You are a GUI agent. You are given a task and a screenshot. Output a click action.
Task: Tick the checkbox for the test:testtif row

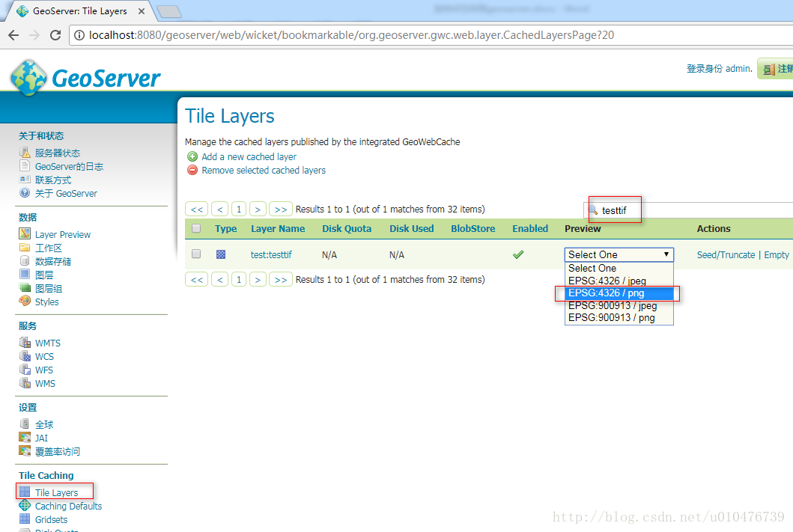tap(196, 254)
